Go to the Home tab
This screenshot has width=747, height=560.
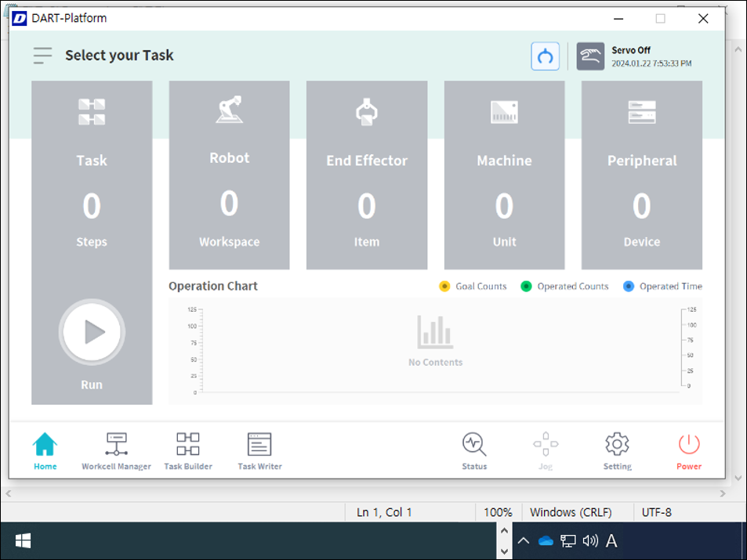coord(45,452)
